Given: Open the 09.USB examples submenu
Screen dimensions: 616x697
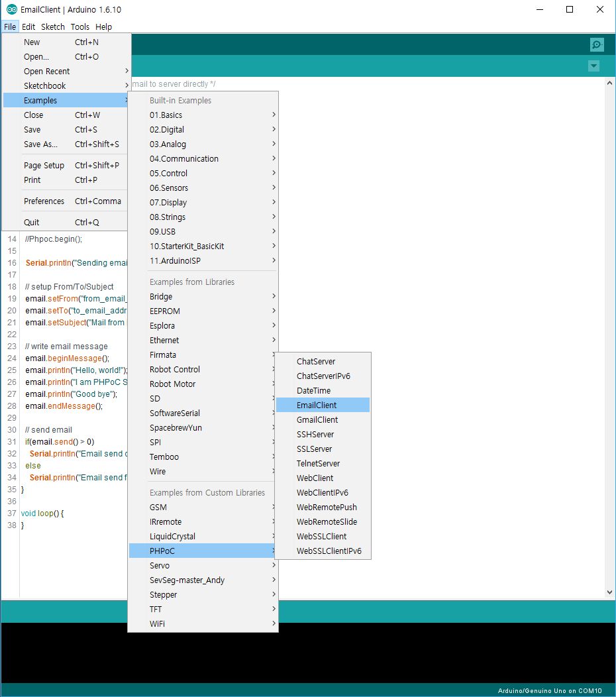Looking at the screenshot, I should [x=203, y=232].
